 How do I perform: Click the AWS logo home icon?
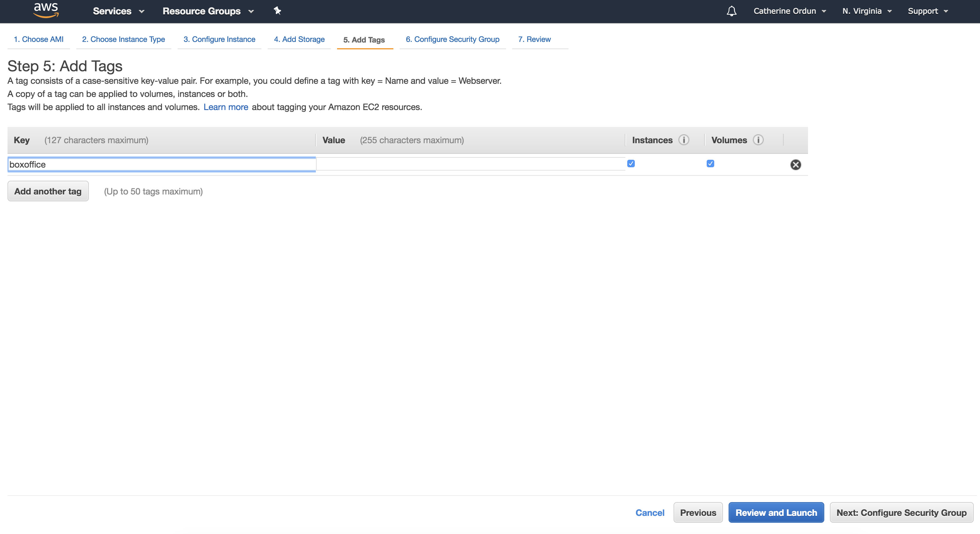click(x=46, y=10)
